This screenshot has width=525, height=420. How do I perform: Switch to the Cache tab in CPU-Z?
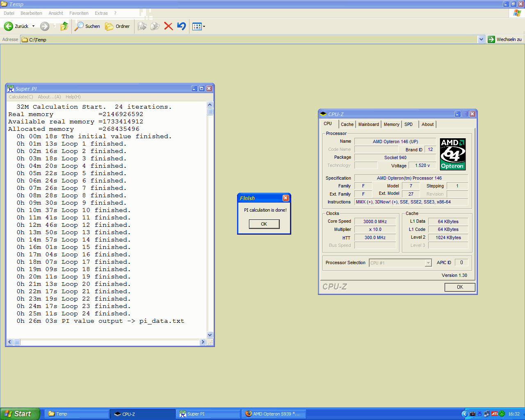coord(347,124)
